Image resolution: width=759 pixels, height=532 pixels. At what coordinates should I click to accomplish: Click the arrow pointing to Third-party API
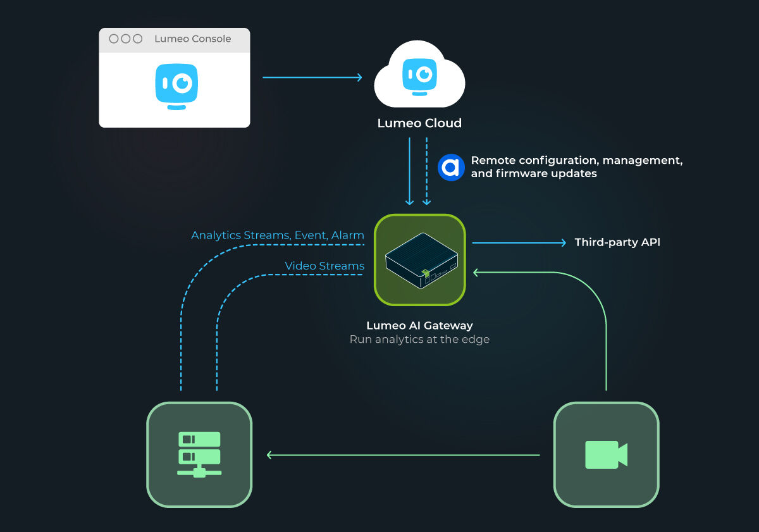pyautogui.click(x=519, y=242)
